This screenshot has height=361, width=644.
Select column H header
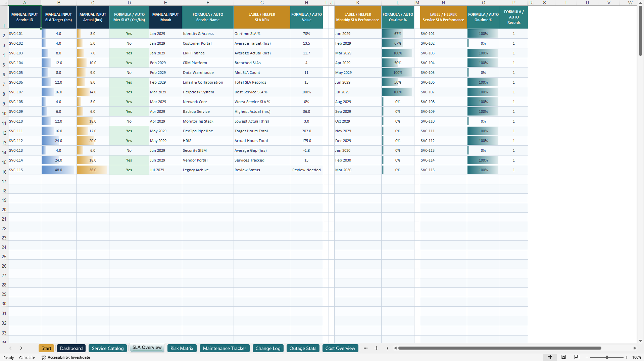306,3
